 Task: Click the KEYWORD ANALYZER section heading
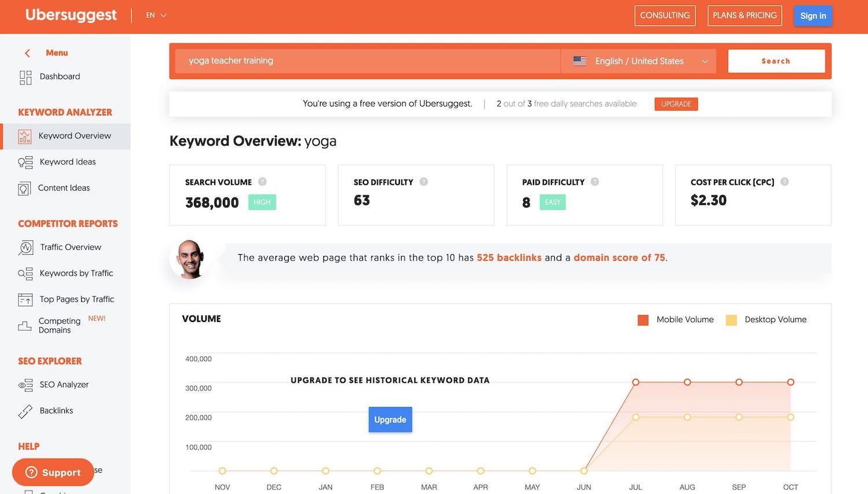[65, 112]
